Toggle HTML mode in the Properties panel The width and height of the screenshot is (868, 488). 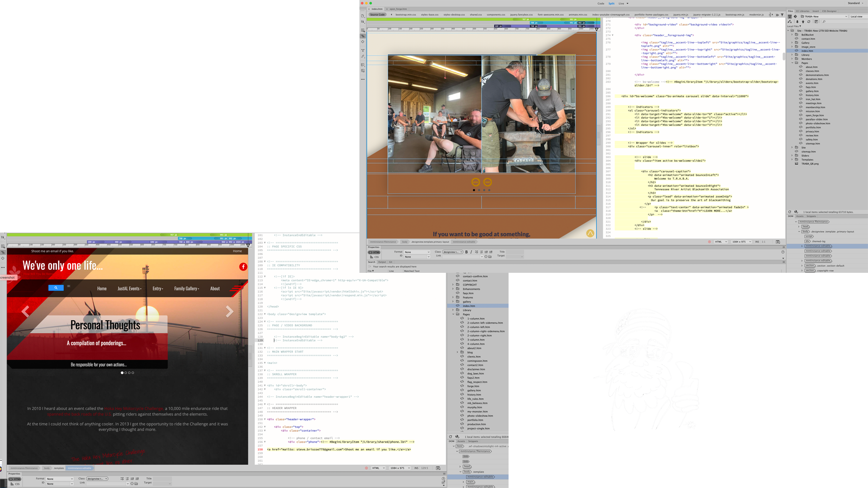coord(374,252)
